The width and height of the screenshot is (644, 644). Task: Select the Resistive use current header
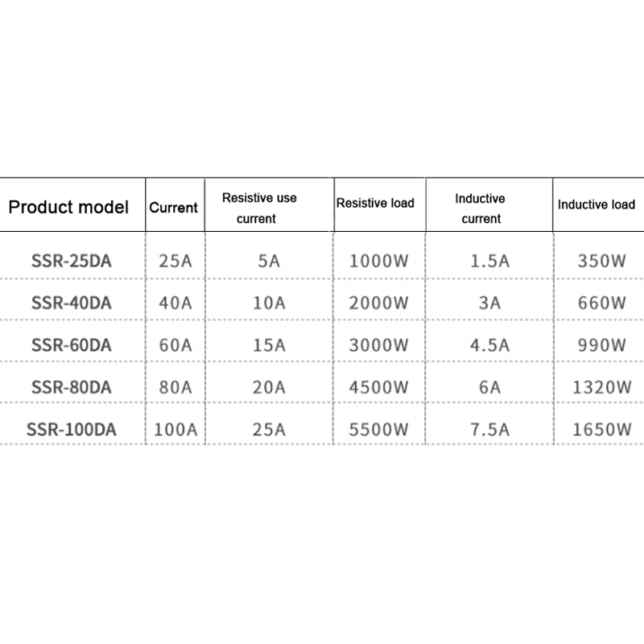click(259, 208)
